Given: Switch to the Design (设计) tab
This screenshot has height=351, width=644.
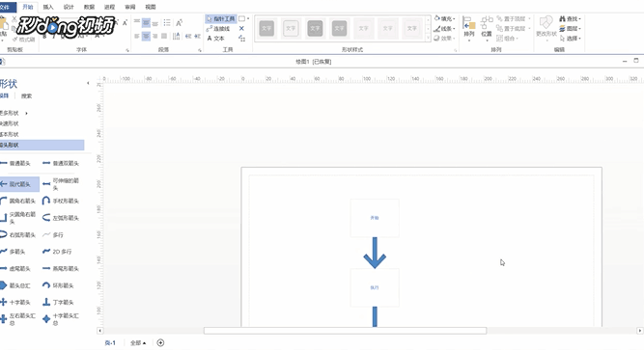Looking at the screenshot, I should pyautogui.click(x=69, y=7).
